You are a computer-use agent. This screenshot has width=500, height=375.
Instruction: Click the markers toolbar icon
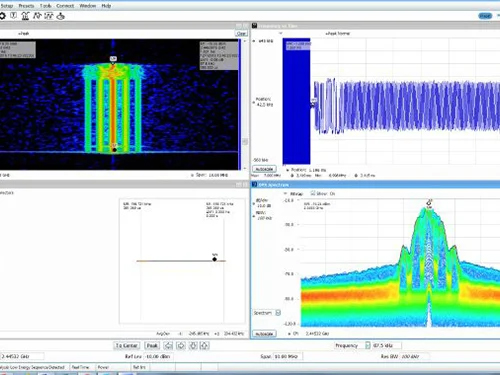37,16
